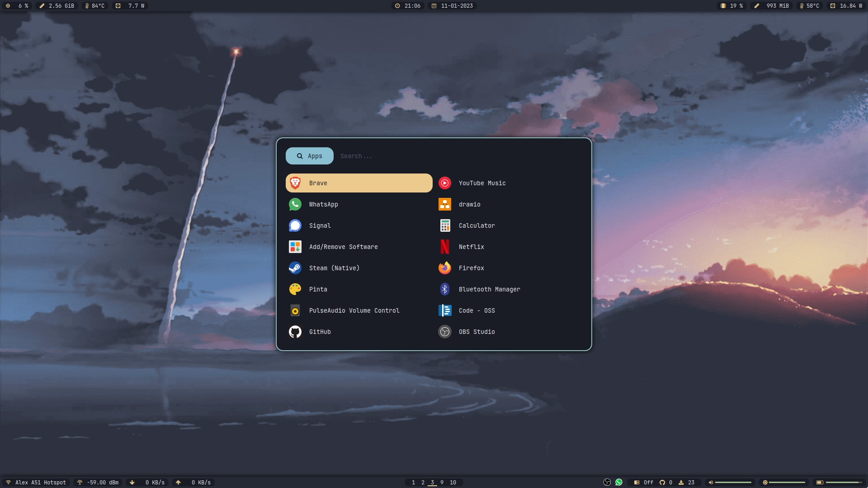This screenshot has width=868, height=488.
Task: Toggle the Off status module
Action: tap(644, 483)
